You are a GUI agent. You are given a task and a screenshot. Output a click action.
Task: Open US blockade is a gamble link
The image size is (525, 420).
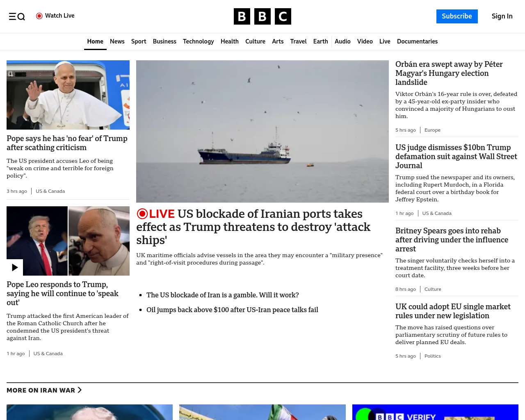click(222, 295)
